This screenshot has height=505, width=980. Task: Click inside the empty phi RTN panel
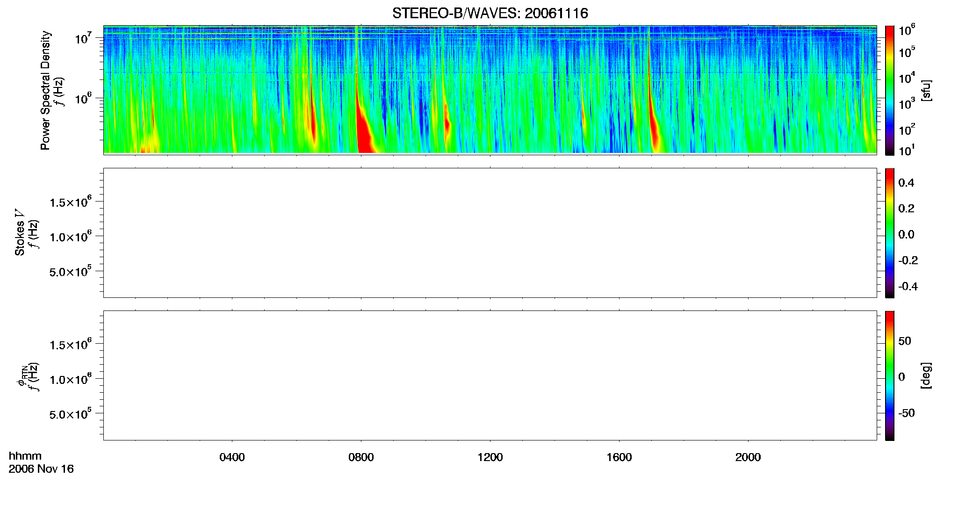tap(490, 375)
